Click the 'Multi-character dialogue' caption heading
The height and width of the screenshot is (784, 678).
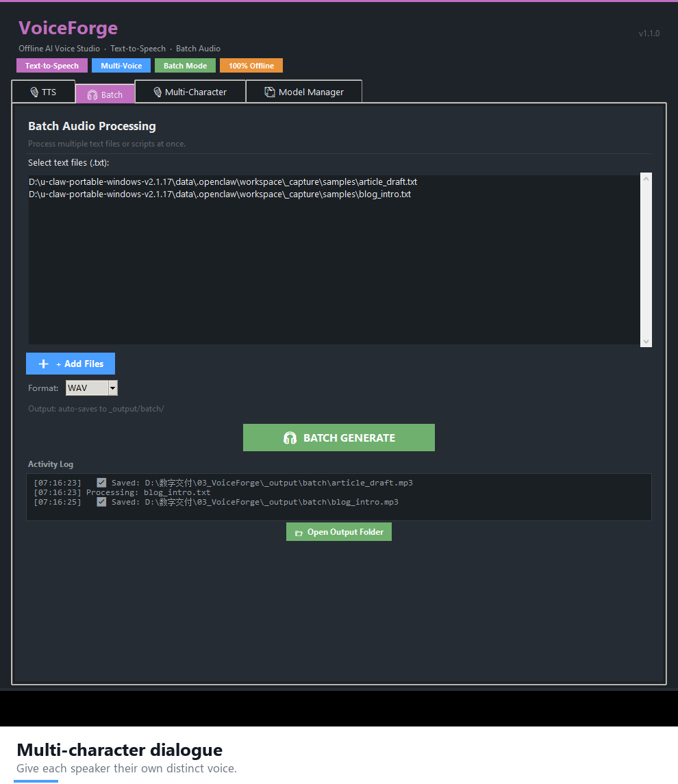click(x=119, y=750)
